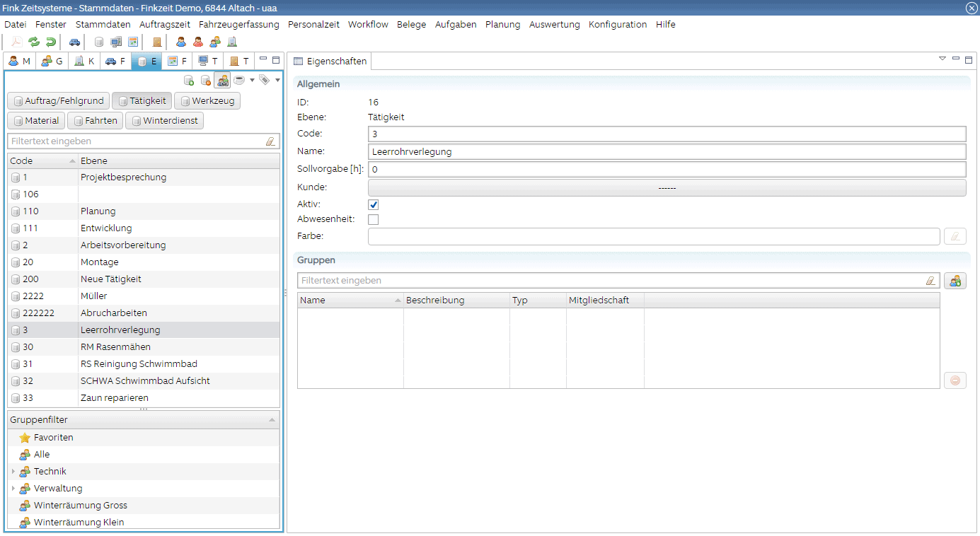The image size is (980, 536).
Task: Click into the Sollvorgabe [h] field
Action: pyautogui.click(x=667, y=170)
